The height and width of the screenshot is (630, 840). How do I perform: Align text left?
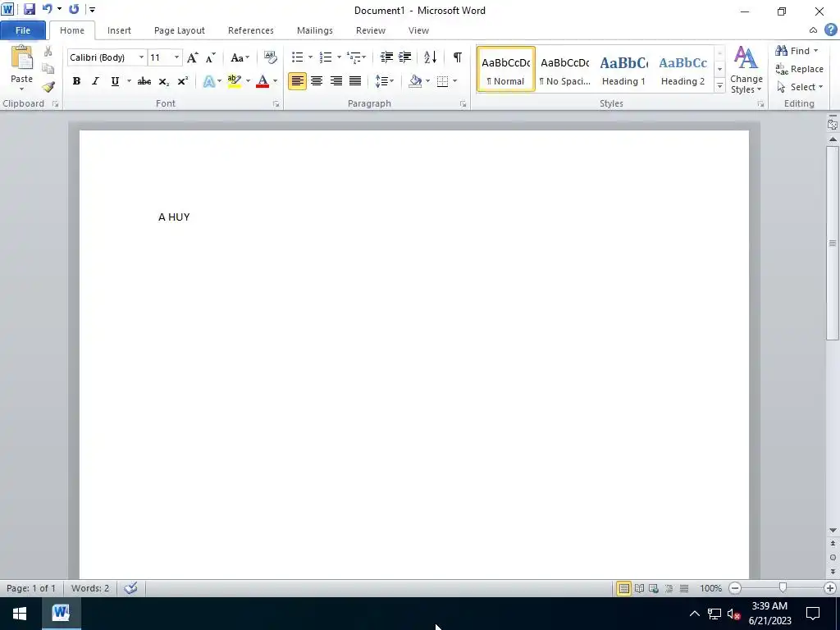[297, 81]
